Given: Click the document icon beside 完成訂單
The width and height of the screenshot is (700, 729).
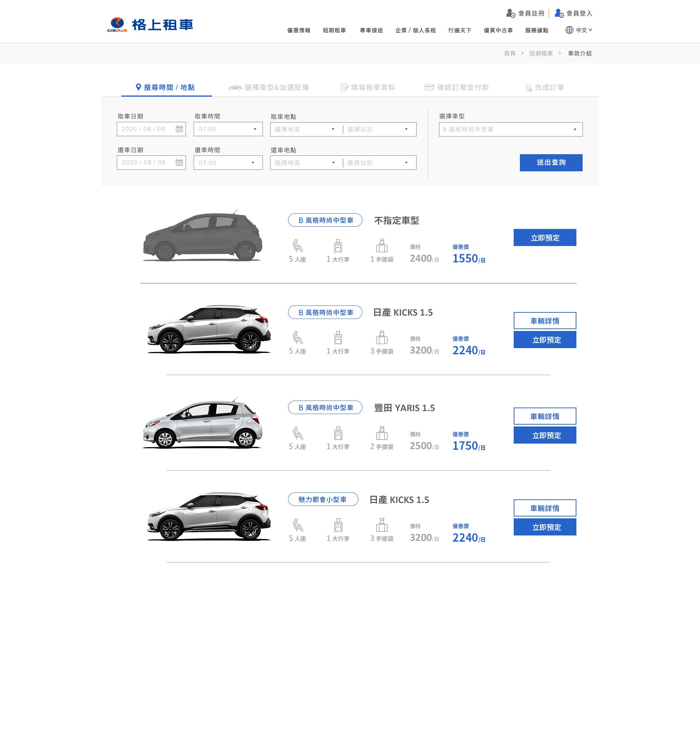Looking at the screenshot, I should coord(529,88).
